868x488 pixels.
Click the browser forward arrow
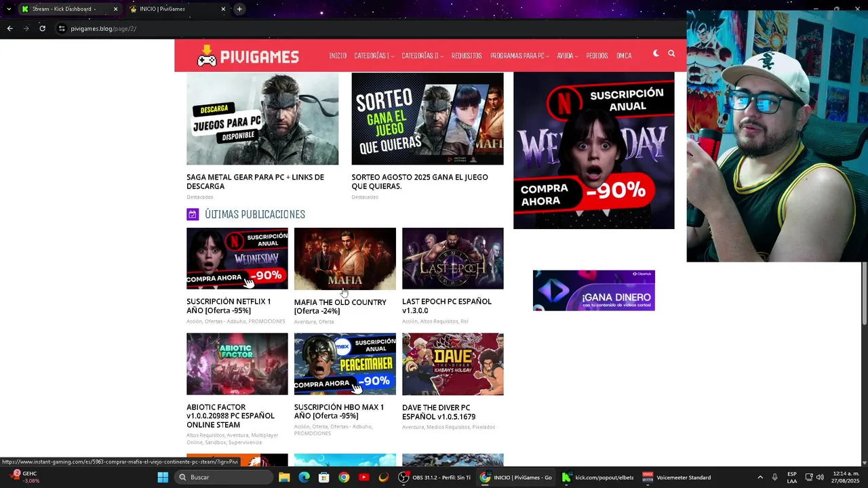26,28
